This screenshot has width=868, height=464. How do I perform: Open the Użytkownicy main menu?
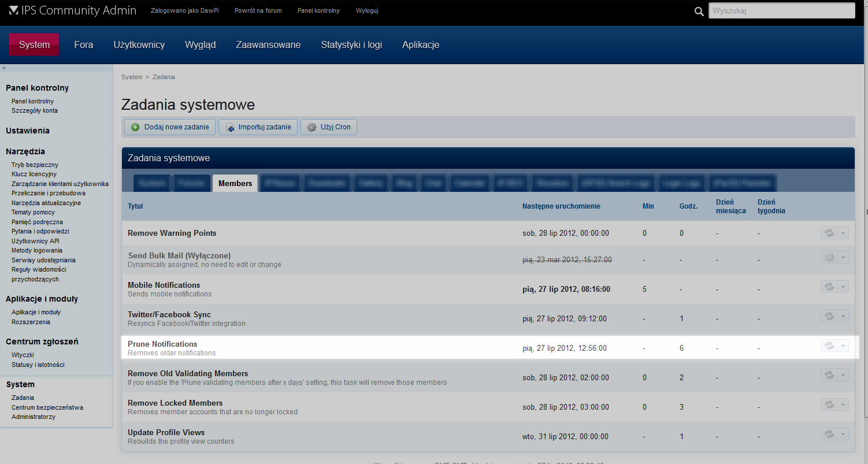(x=139, y=44)
